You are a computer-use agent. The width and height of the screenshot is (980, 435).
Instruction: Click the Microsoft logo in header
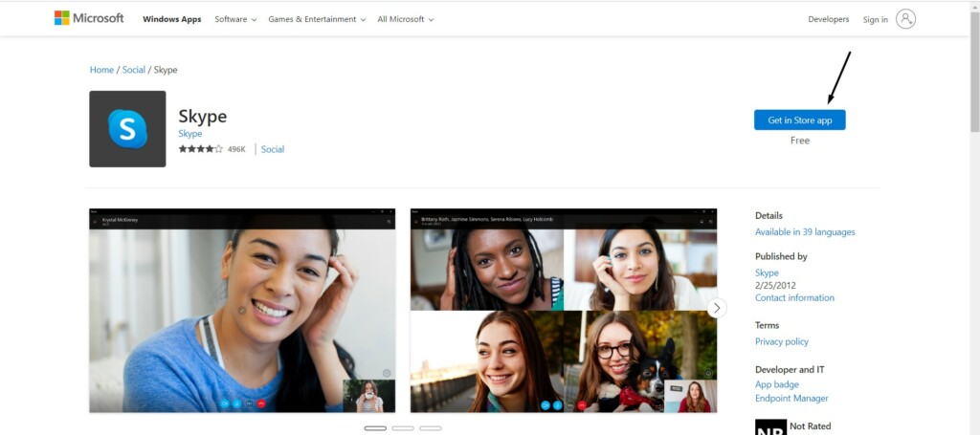point(89,18)
